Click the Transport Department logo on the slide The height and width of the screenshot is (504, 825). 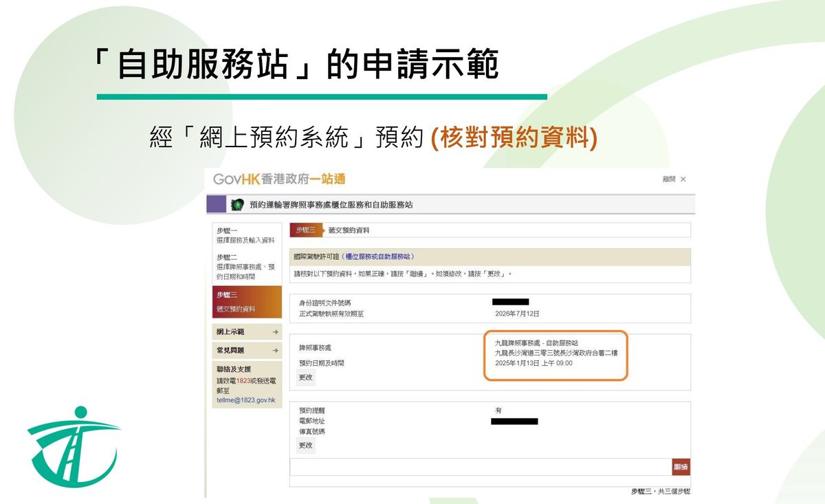(74, 448)
